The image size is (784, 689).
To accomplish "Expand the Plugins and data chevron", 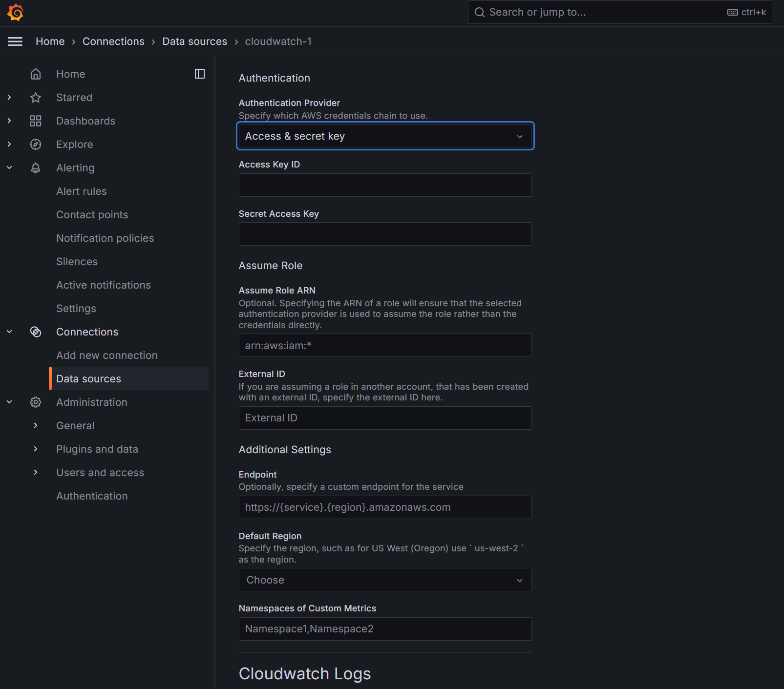I will (x=36, y=449).
